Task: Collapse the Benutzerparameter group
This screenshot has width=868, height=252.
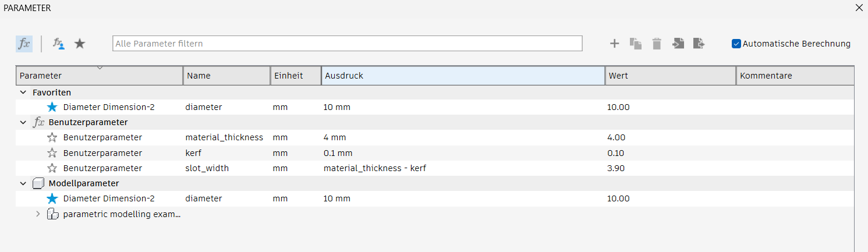Action: pyautogui.click(x=23, y=123)
